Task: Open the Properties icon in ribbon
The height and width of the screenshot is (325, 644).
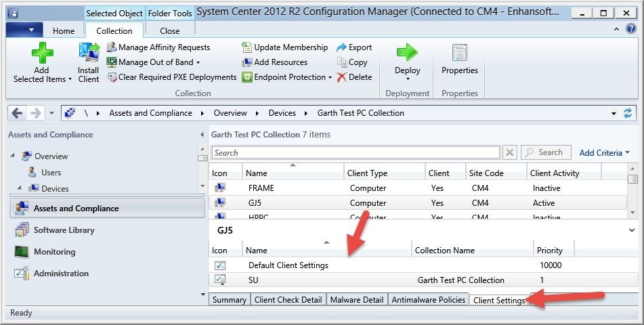Action: point(460,53)
